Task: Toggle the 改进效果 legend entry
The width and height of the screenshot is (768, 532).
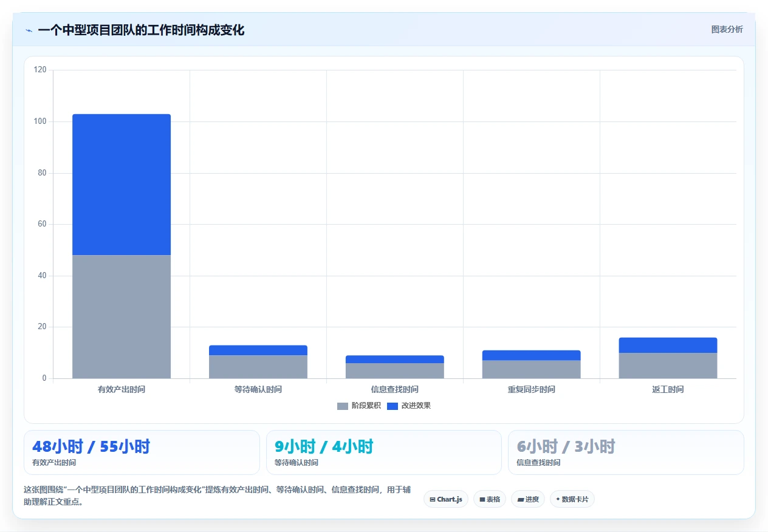Action: (408, 406)
